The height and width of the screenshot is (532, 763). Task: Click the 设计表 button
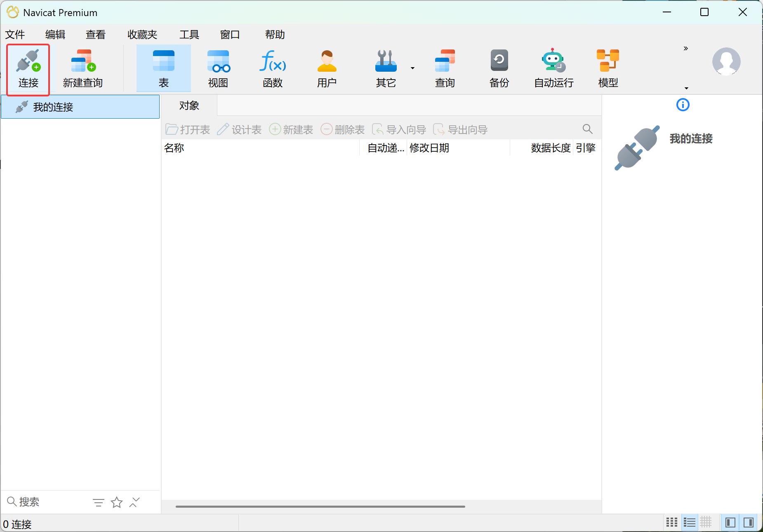pyautogui.click(x=239, y=130)
